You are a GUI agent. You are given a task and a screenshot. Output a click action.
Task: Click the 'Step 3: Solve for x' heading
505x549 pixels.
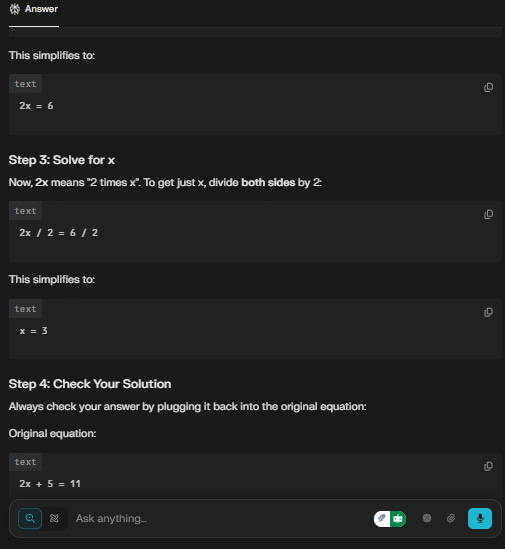coord(62,160)
